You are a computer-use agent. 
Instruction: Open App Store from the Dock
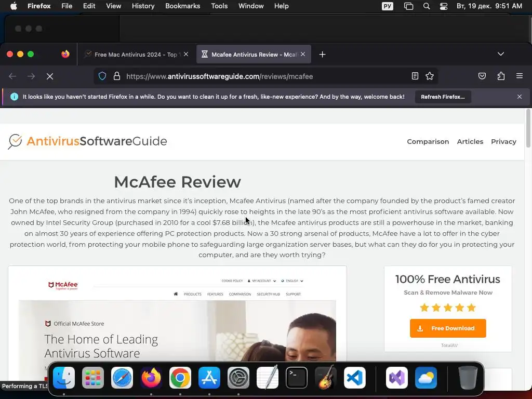click(209, 378)
